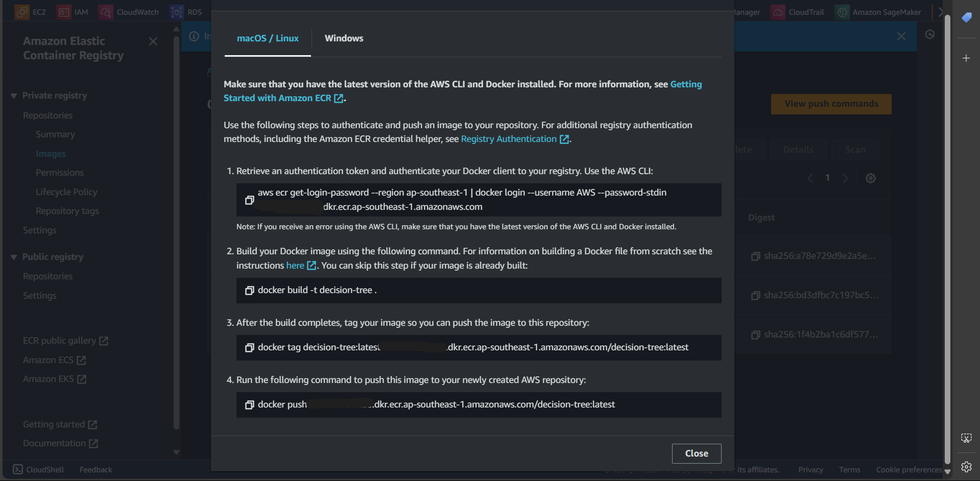Copy the docker push command
Image resolution: width=980 pixels, height=481 pixels.
coord(249,405)
